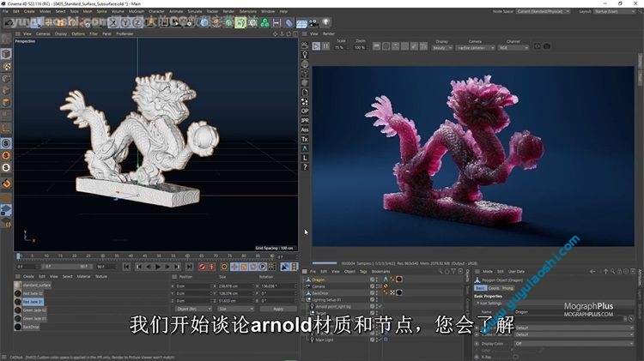Switch to the Coord. tab in Attributes
Screen dimensions: 644x361
[494, 288]
